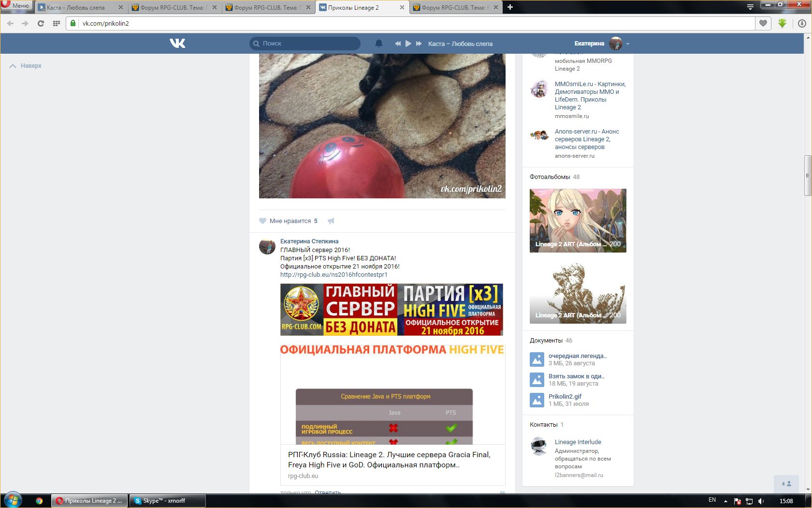Screen dimensions: 812x508
Task: Click the Lineage Interlude contact avatar
Action: pyautogui.click(x=539, y=447)
